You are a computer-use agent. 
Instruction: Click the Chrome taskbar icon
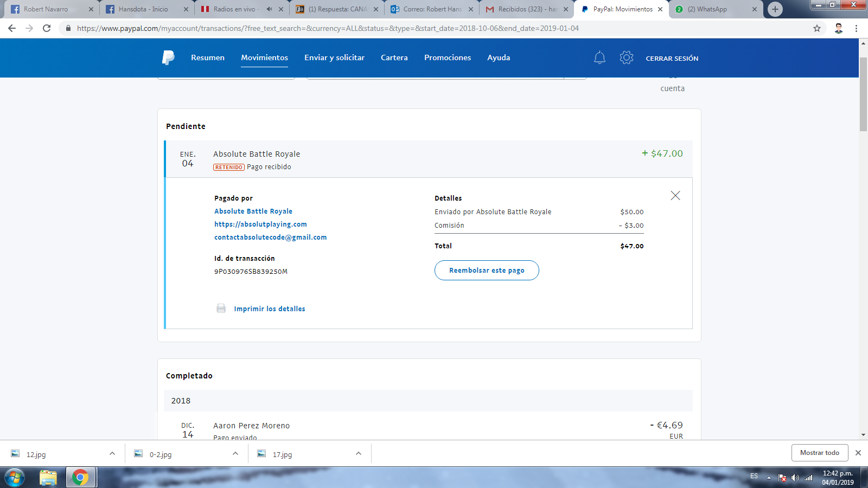[80, 478]
